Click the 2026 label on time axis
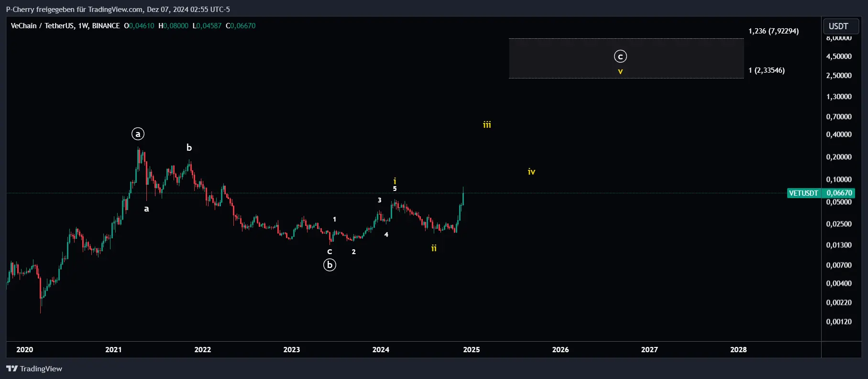This screenshot has width=868, height=379. click(x=560, y=349)
